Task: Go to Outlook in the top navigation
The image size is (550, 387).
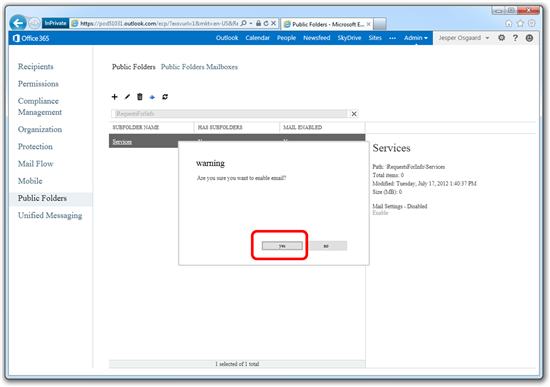Action: click(227, 38)
